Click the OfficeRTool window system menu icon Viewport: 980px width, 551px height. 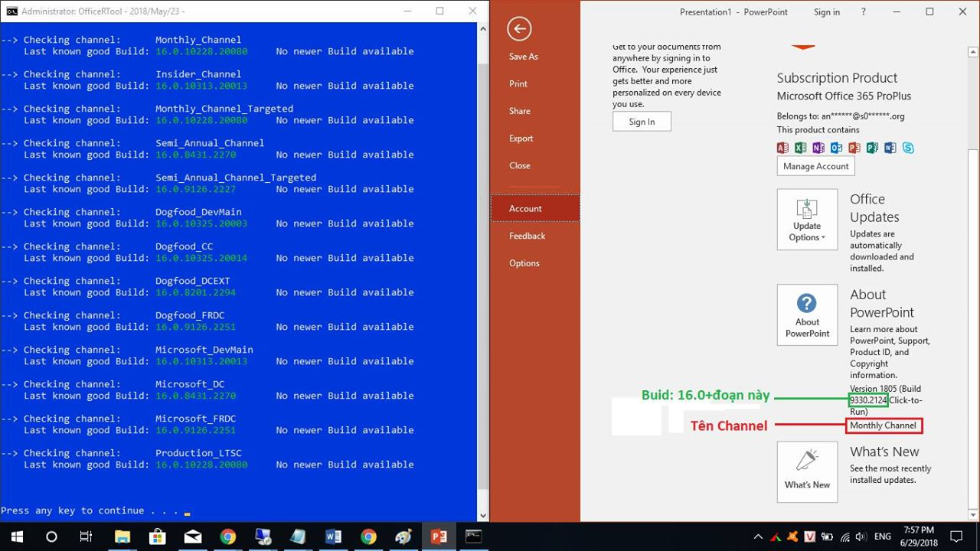point(11,11)
